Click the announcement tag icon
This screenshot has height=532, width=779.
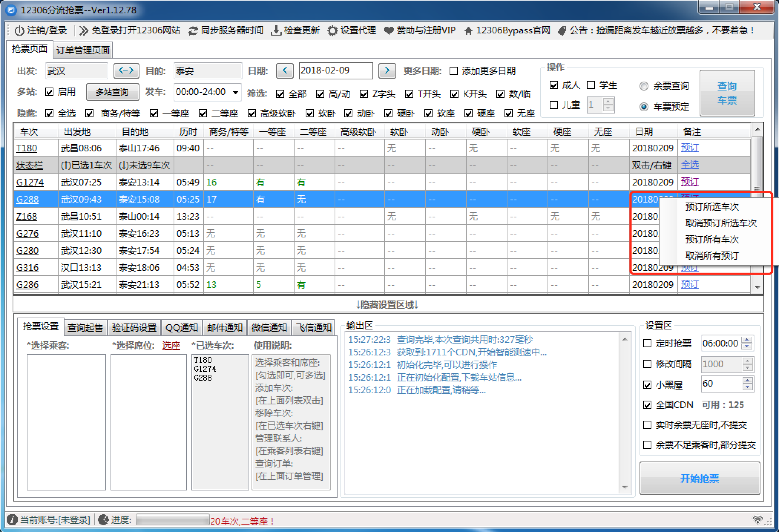tap(562, 30)
